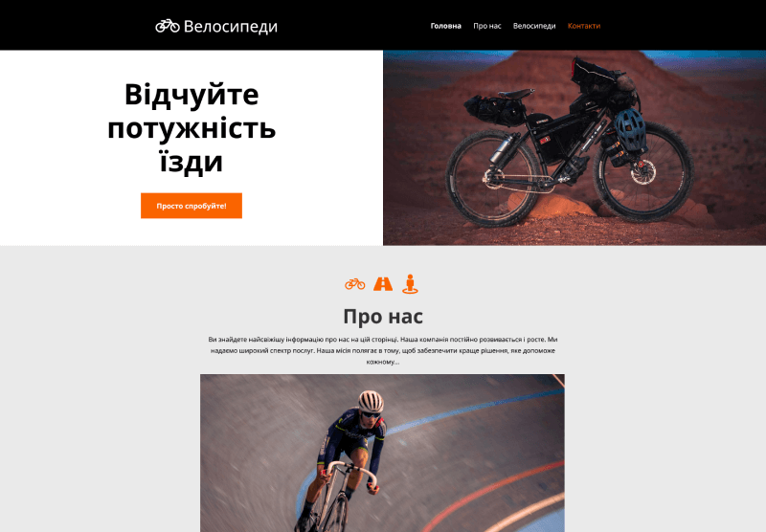Click the racing cyclist's white helmet

pos(371,401)
